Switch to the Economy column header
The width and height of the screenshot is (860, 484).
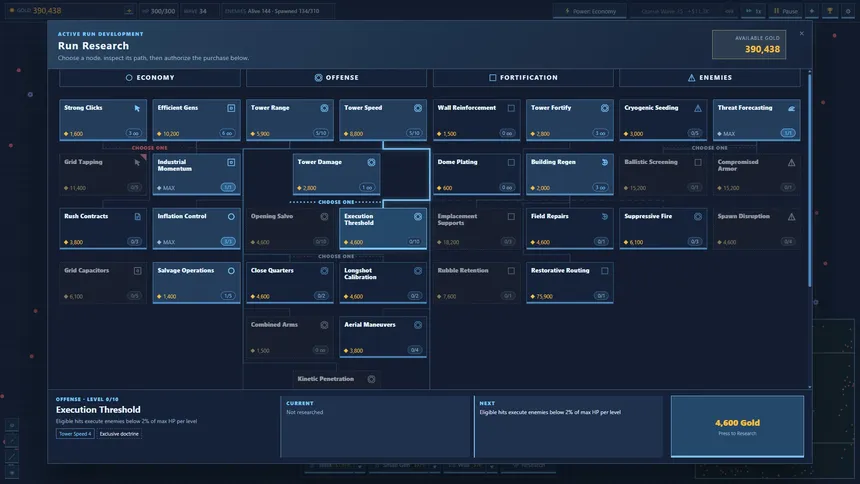pyautogui.click(x=150, y=78)
